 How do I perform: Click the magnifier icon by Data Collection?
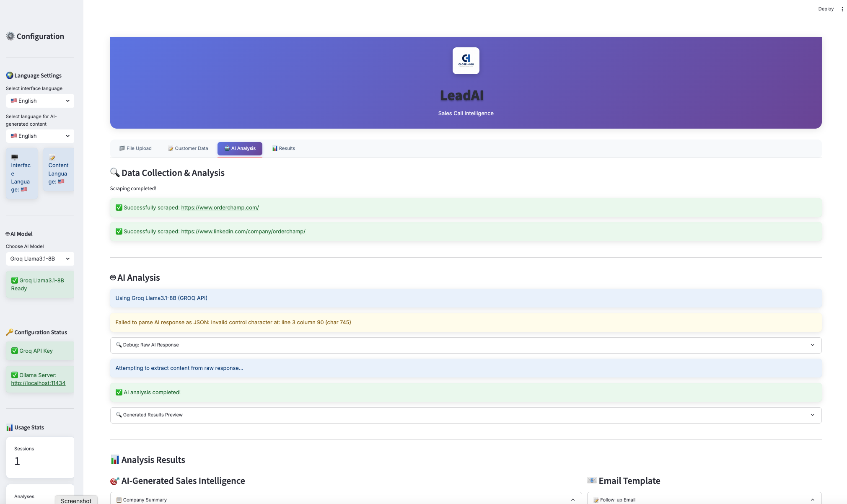(115, 173)
